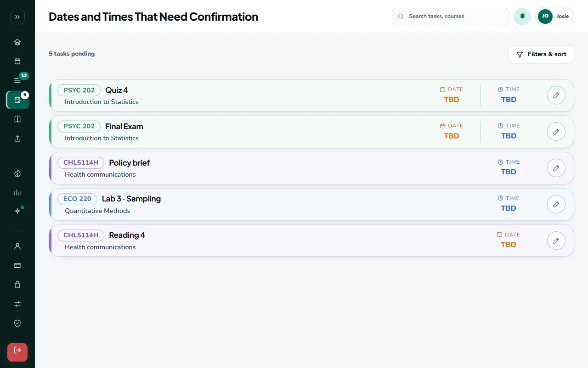Open the shield security icon
The width and height of the screenshot is (588, 368).
coord(17,323)
